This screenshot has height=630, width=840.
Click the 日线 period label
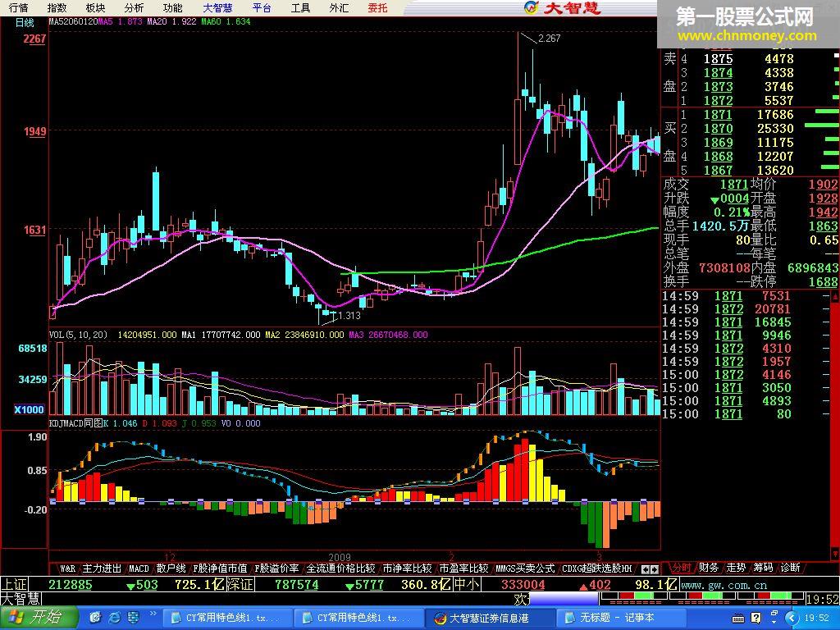coord(24,22)
